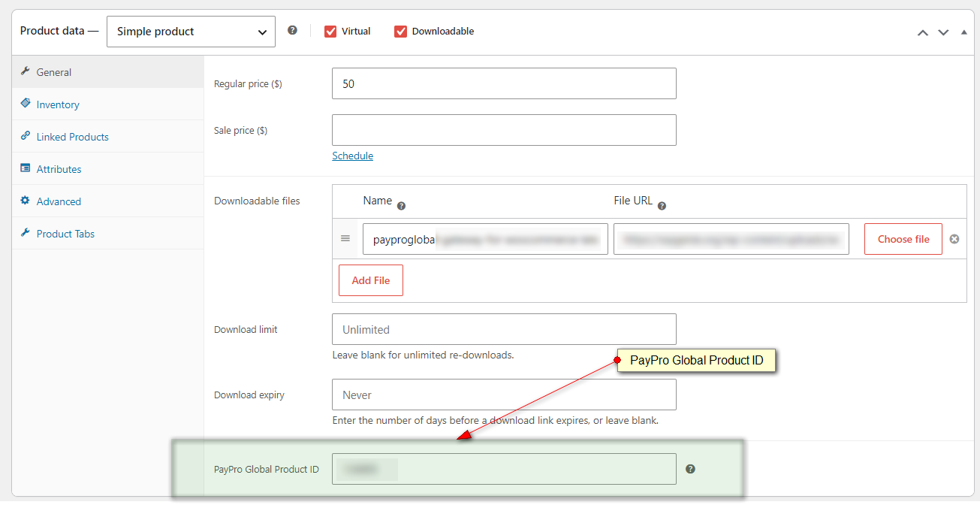
Task: Click the Add File button
Action: [371, 280]
